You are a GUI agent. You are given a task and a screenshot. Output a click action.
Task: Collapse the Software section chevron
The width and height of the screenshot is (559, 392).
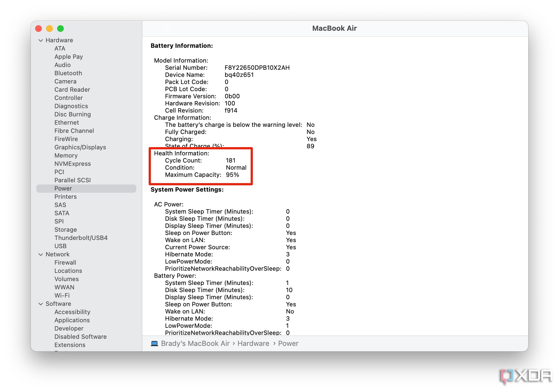[41, 304]
